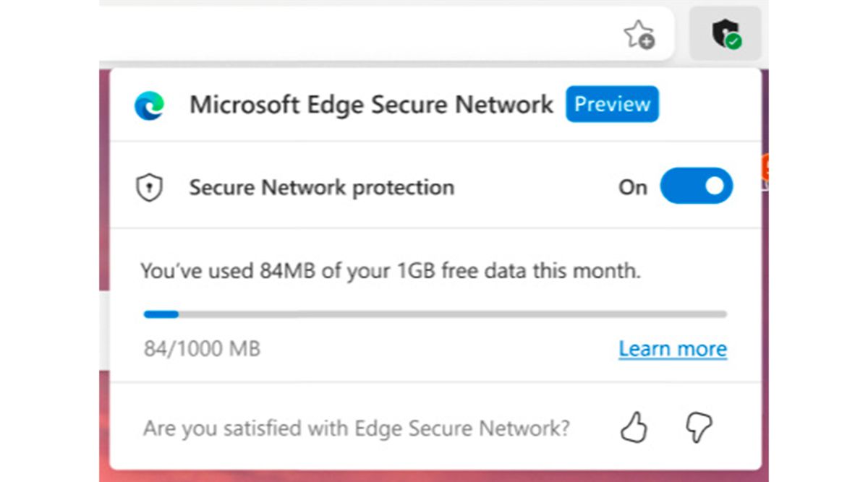Click the shield icon beside Secure Network protection
Viewport: 868px width, 482px height.
coord(150,186)
